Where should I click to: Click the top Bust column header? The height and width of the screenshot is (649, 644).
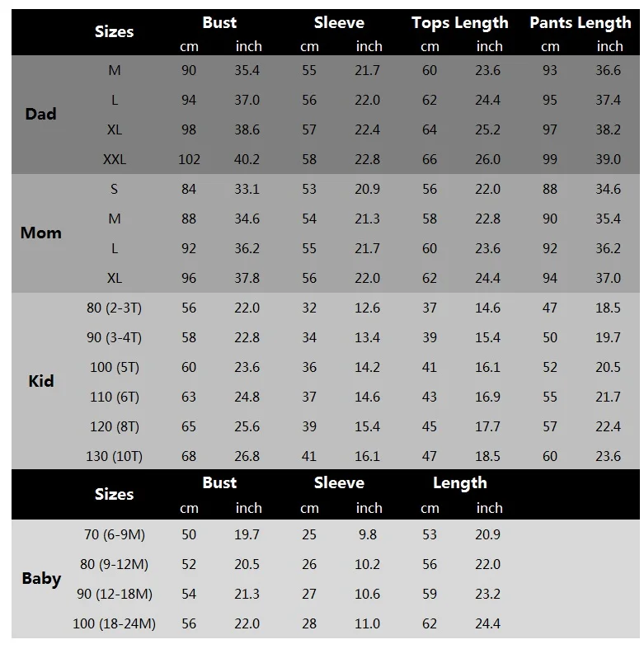(x=219, y=22)
